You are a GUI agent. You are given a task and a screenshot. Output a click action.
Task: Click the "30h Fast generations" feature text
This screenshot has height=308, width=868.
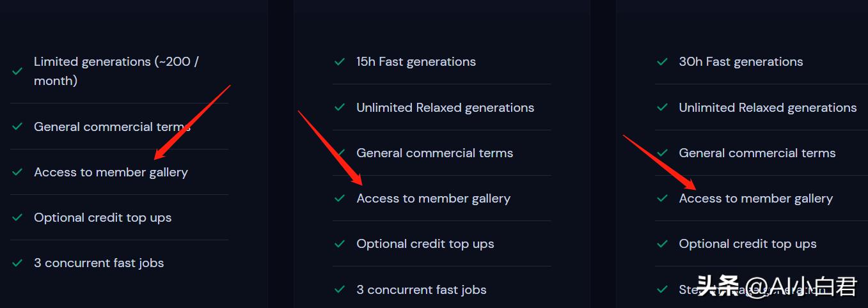(x=741, y=62)
